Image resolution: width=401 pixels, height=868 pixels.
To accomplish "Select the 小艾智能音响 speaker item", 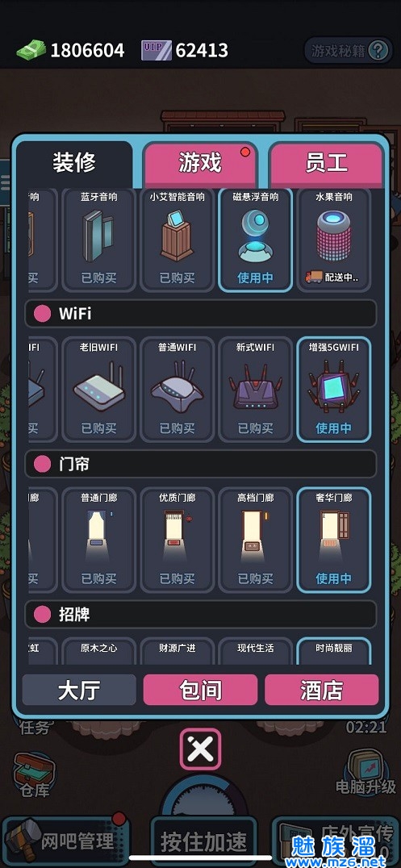I will (x=178, y=240).
